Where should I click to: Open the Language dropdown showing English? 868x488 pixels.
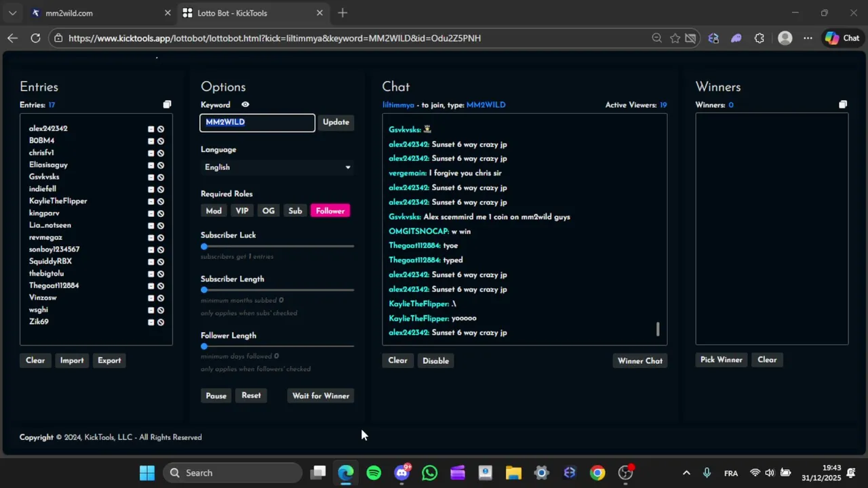277,167
